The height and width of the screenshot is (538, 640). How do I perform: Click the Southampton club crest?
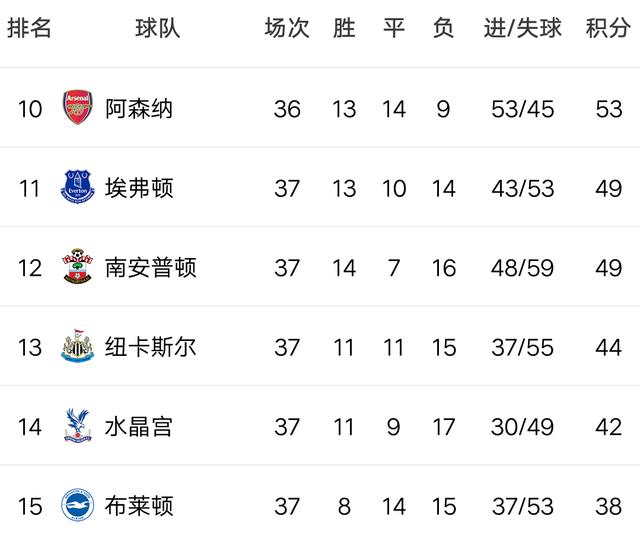(78, 266)
